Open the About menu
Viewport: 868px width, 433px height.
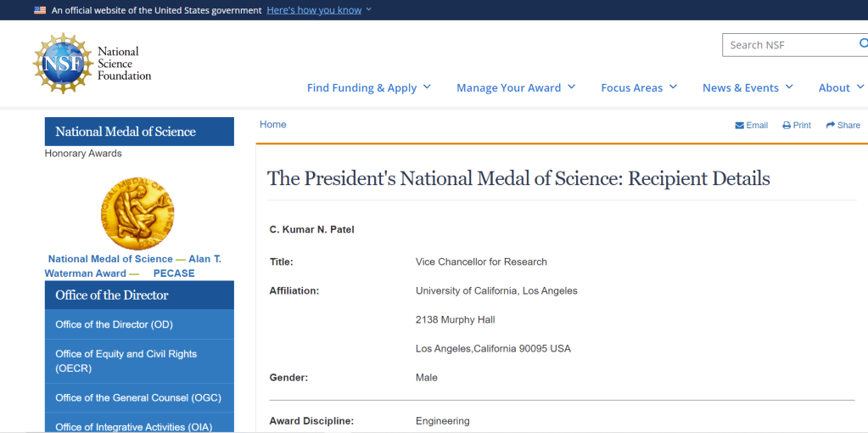(841, 87)
